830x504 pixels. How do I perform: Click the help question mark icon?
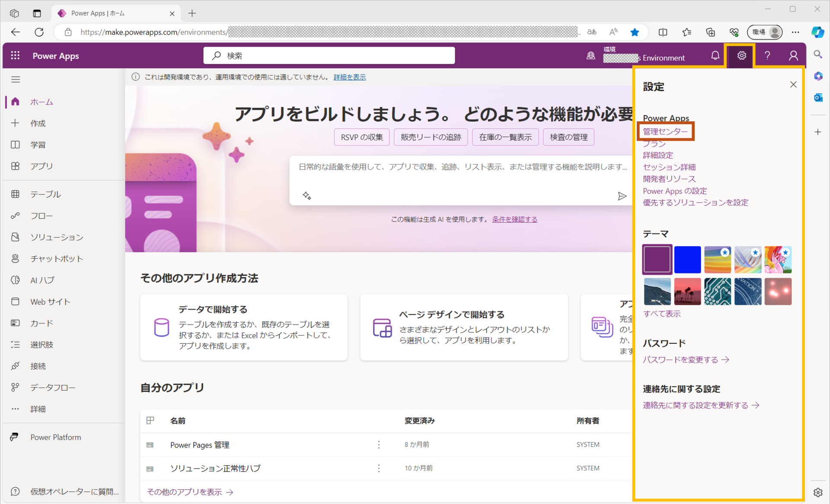coord(767,56)
